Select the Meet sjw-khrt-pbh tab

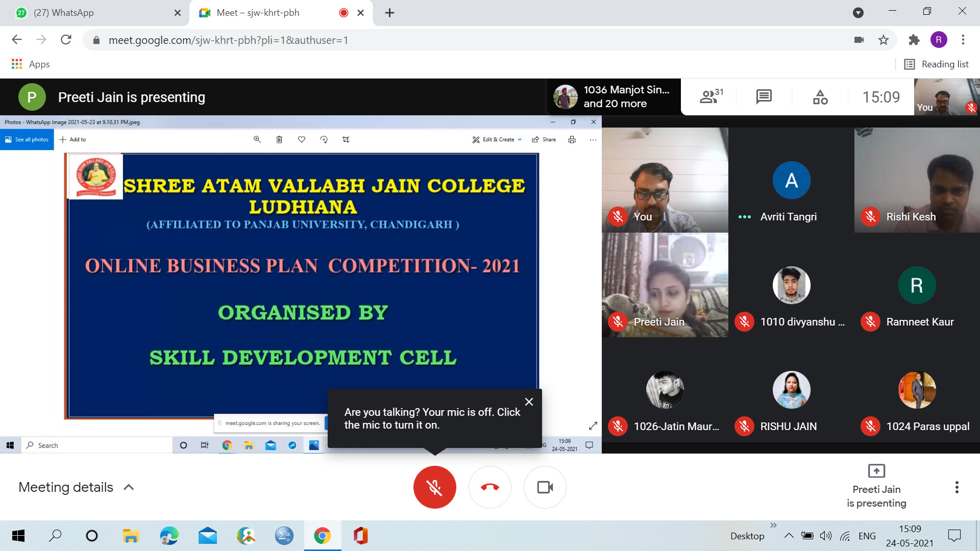tap(281, 13)
